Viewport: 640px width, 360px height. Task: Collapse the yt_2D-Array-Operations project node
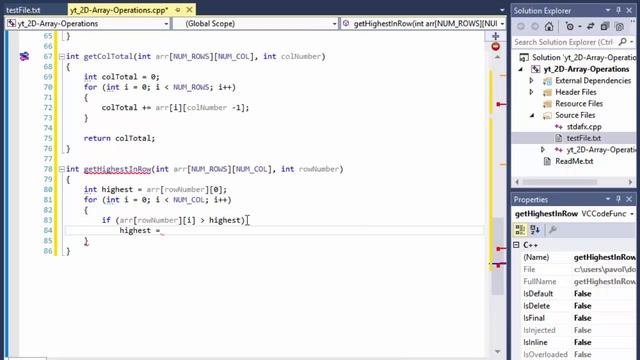tap(521, 69)
